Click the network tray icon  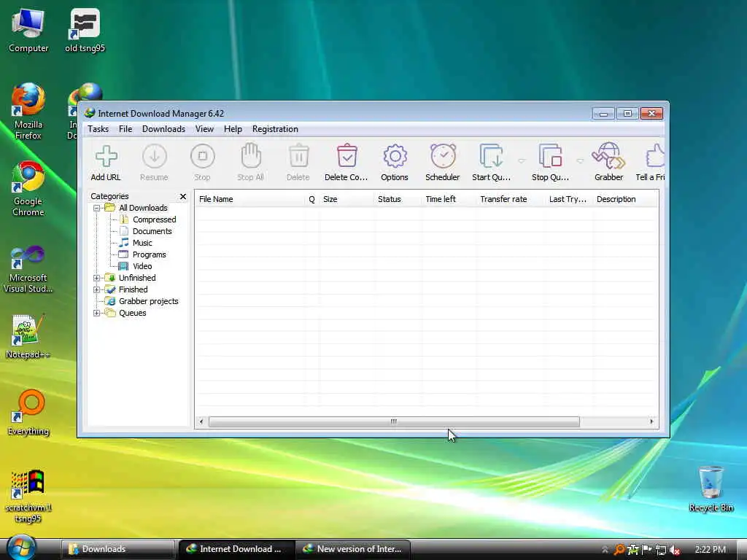tap(661, 550)
